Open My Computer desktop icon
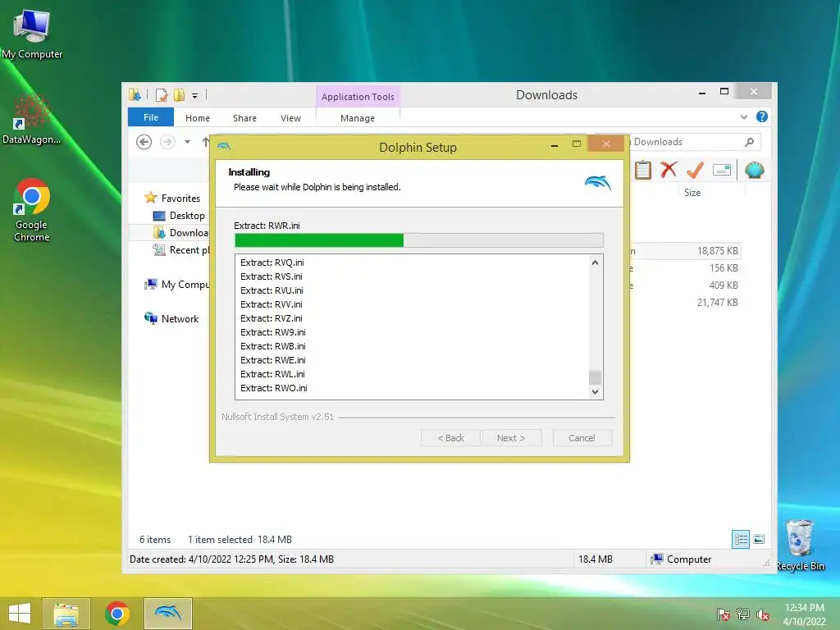The image size is (840, 630). pos(32,33)
